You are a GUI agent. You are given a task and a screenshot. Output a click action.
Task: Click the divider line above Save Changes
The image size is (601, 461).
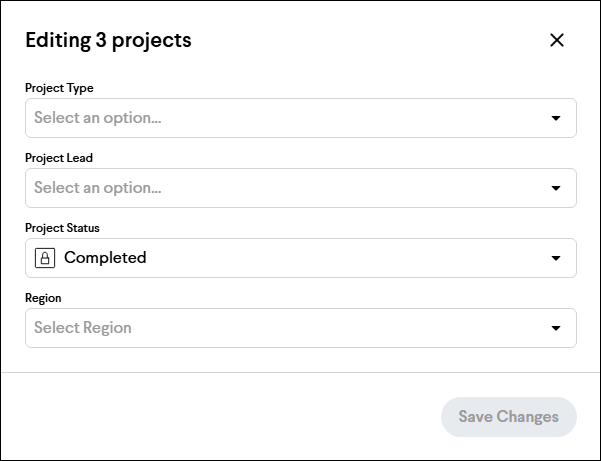(x=300, y=372)
